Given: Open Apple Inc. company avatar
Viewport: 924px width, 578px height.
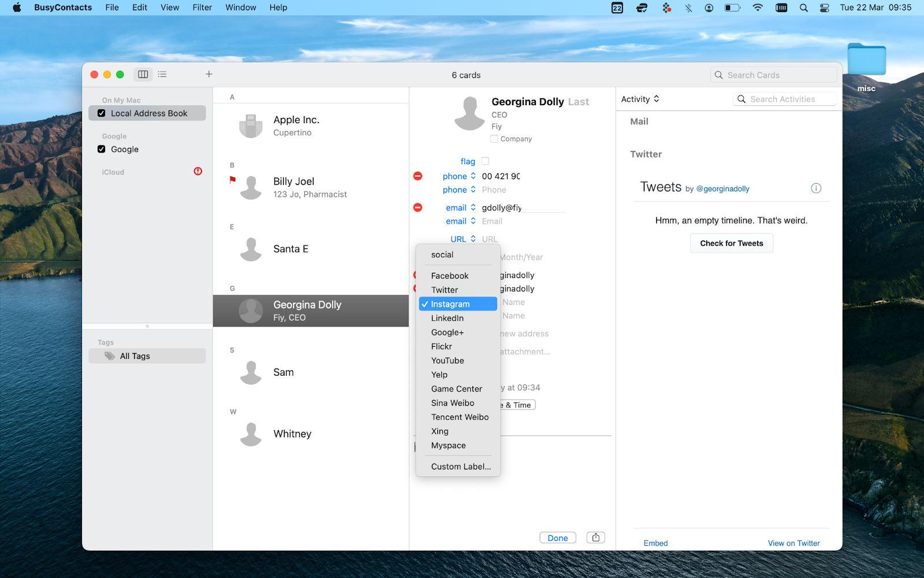Looking at the screenshot, I should [251, 125].
